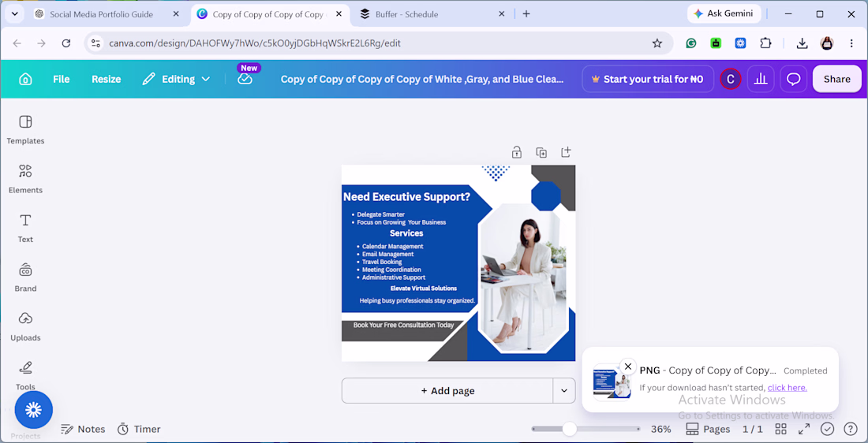The image size is (868, 443).
Task: Add a new page icon above canvas
Action: [x=566, y=152]
